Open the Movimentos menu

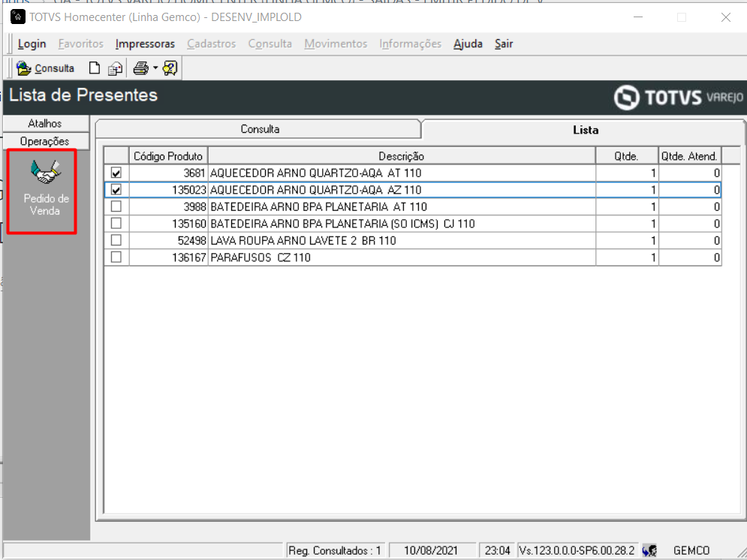tap(336, 44)
